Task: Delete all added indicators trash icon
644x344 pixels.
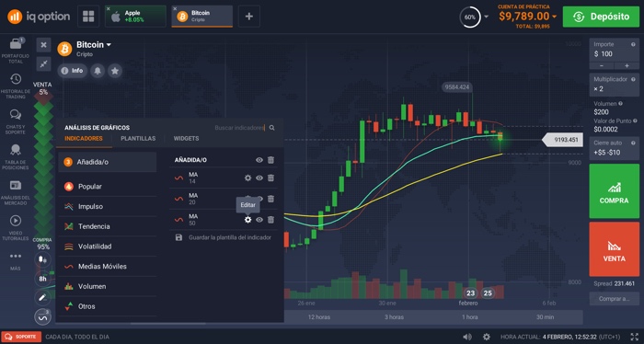Action: (x=270, y=160)
